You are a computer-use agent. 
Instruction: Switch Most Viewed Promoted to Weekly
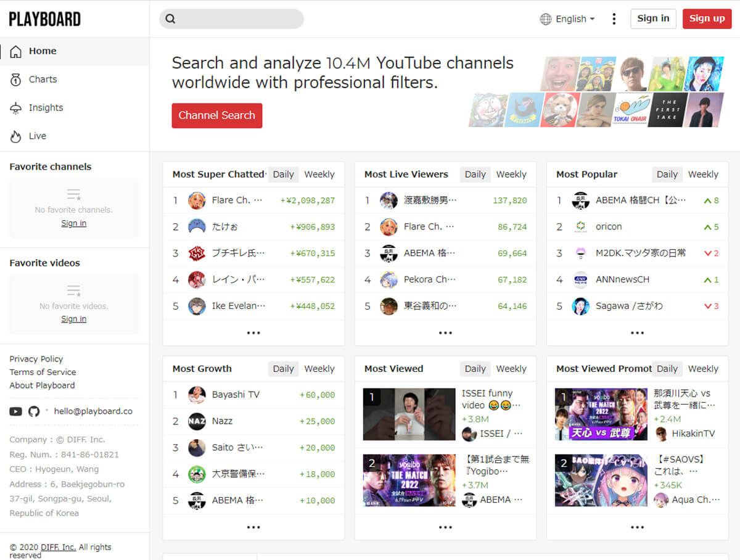coord(703,369)
